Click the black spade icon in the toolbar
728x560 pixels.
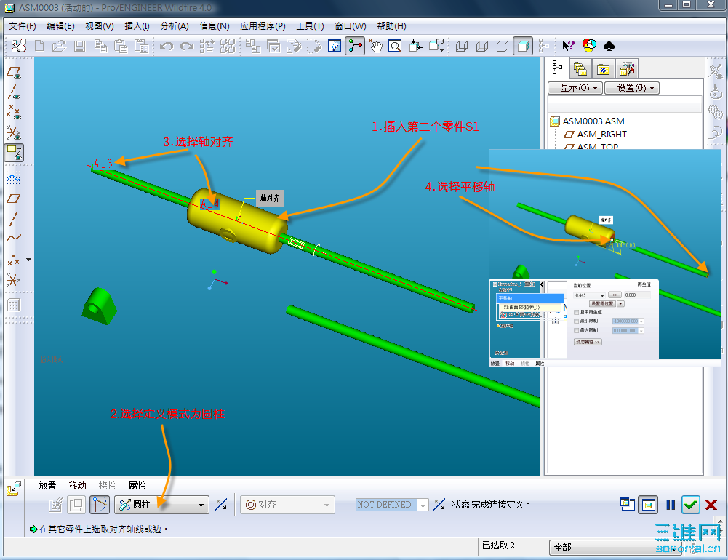(609, 46)
